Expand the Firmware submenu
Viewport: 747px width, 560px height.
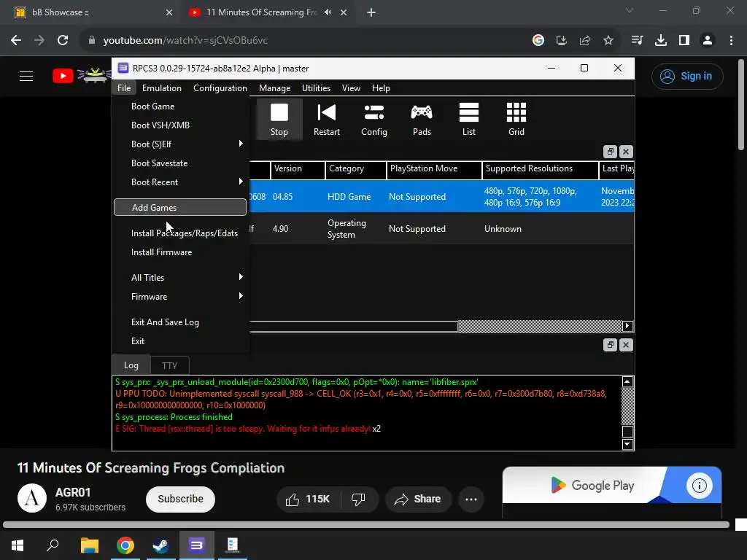pyautogui.click(x=181, y=296)
